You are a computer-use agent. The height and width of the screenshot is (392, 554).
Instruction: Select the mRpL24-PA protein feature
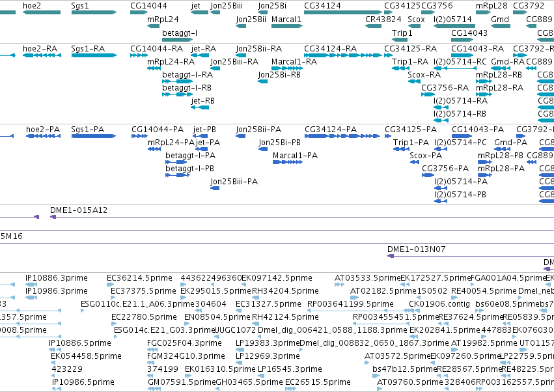154,149
